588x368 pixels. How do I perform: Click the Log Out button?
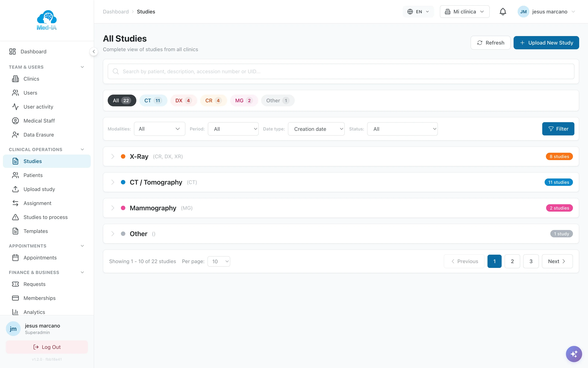(x=47, y=347)
